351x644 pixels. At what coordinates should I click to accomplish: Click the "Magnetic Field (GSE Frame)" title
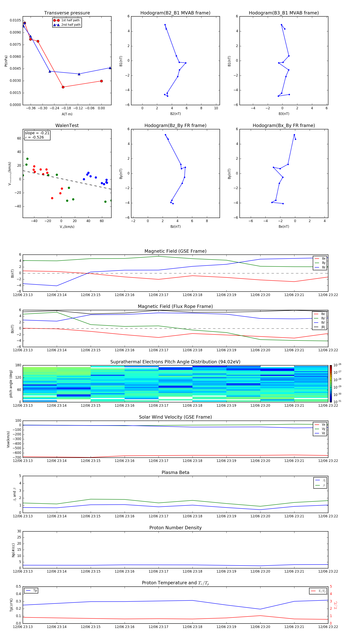pyautogui.click(x=175, y=251)
